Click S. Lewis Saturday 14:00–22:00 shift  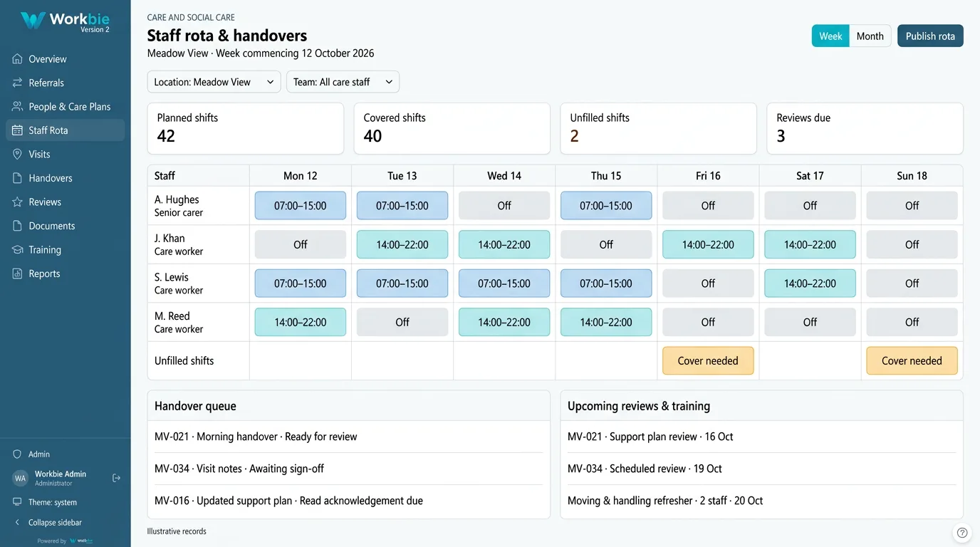(810, 283)
